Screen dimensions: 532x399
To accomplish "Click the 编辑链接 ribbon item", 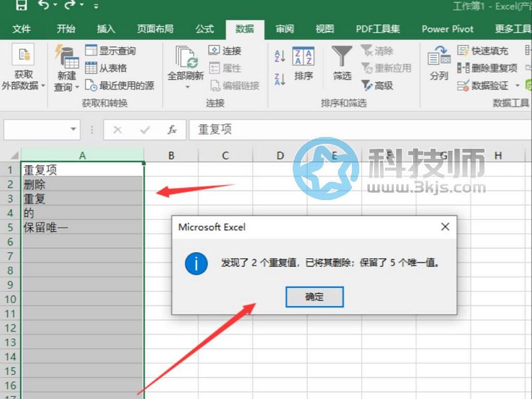I will tap(234, 86).
